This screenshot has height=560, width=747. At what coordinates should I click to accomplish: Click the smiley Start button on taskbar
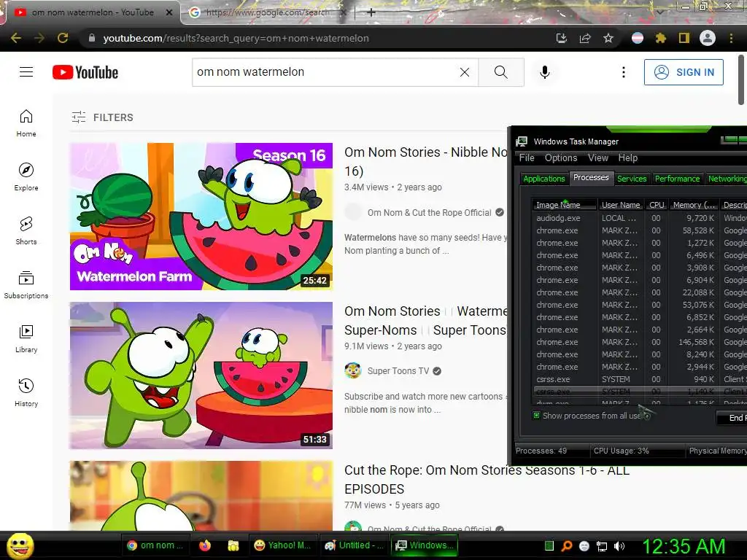(20, 545)
